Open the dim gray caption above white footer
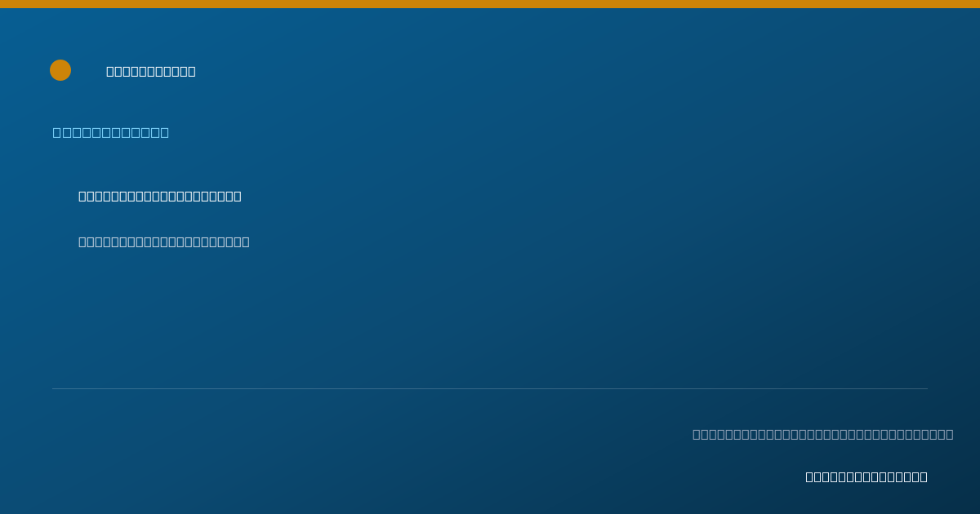Viewport: 980px width, 514px height. point(823,434)
